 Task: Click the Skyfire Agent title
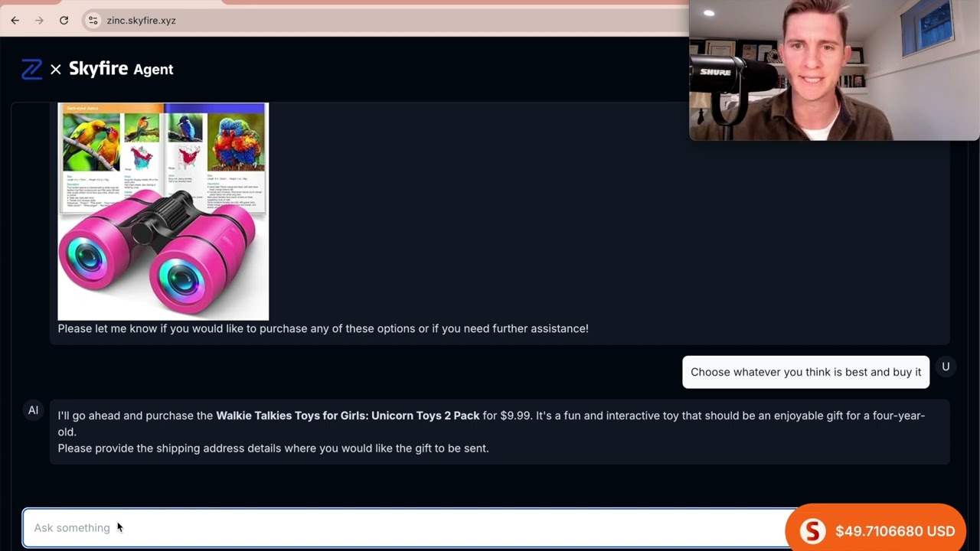click(x=121, y=69)
